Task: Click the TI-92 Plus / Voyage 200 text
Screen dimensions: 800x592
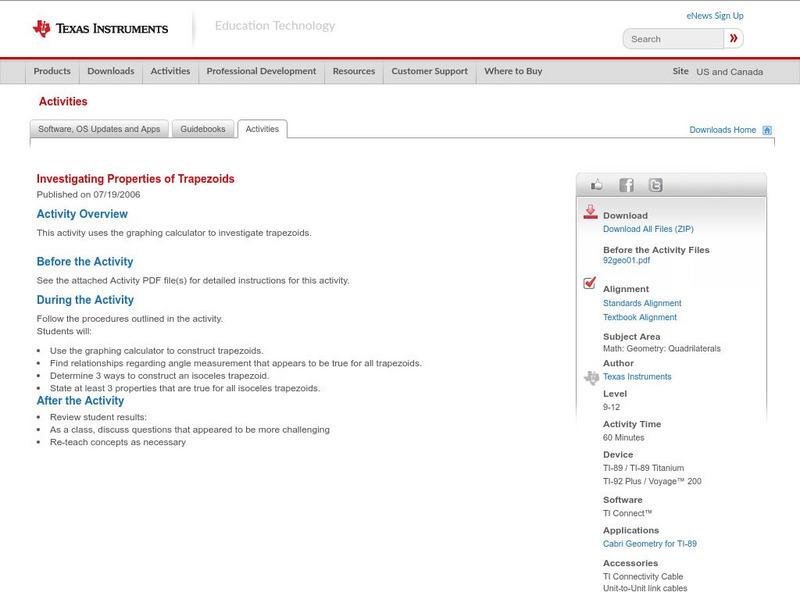Action: (x=652, y=481)
